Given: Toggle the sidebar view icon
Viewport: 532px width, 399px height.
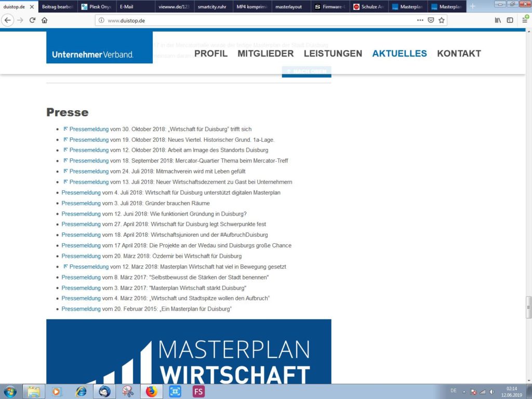Looking at the screenshot, I should point(510,20).
